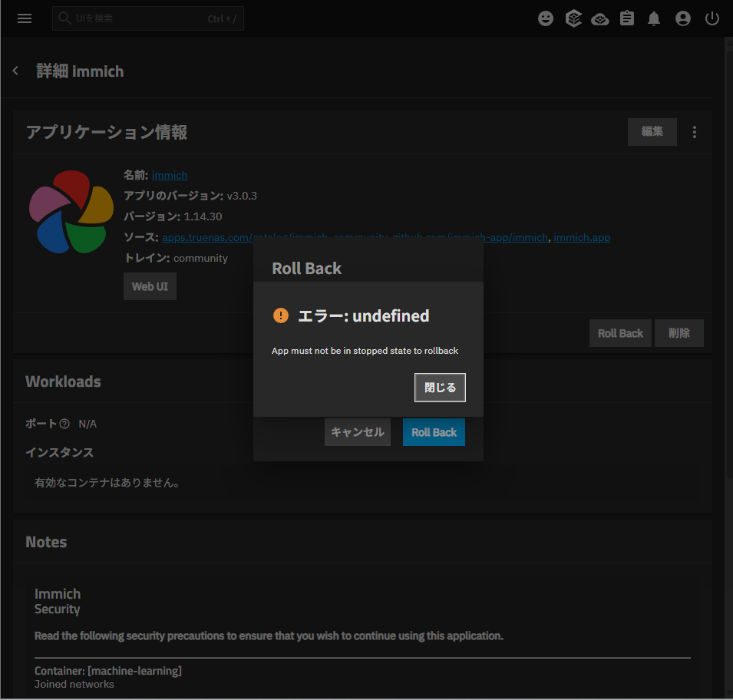Click Roll Back in Application Info card
The height and width of the screenshot is (700, 733).
tap(620, 333)
